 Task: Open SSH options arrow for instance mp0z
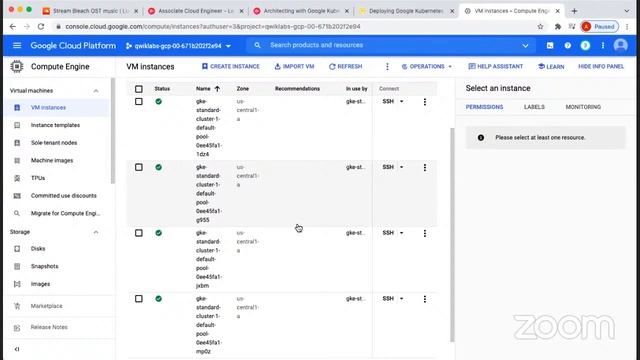click(401, 298)
